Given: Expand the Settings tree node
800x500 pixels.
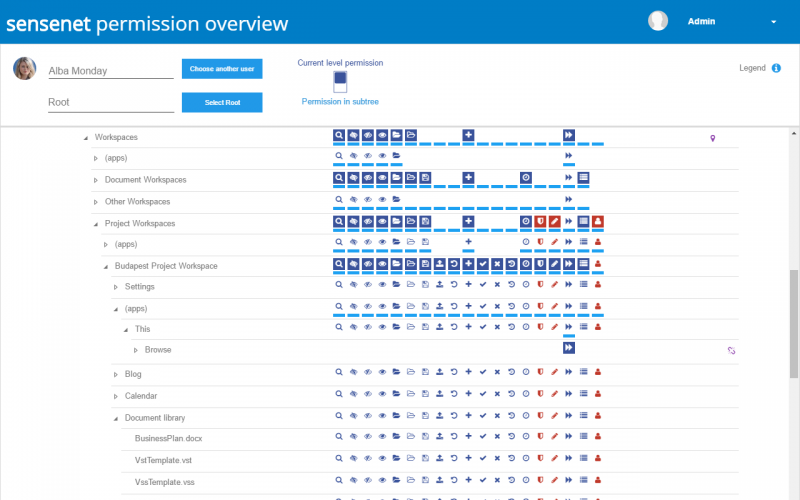Looking at the screenshot, I should [x=116, y=287].
